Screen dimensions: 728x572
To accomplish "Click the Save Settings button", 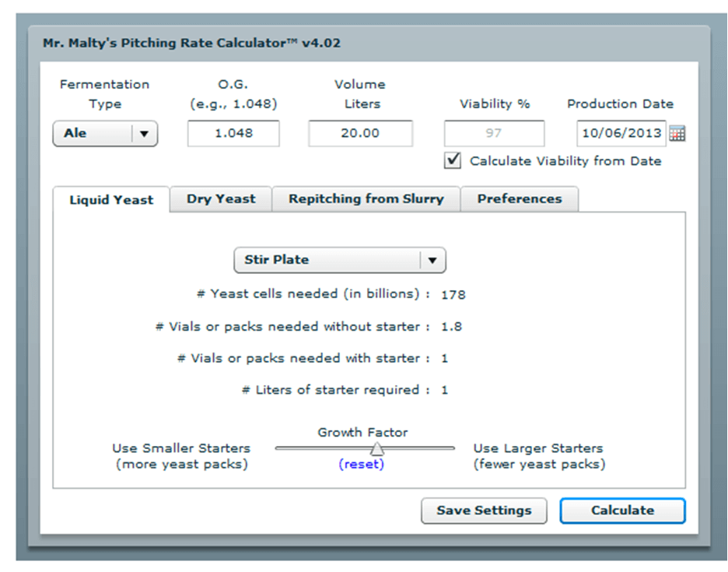I will (x=484, y=511).
